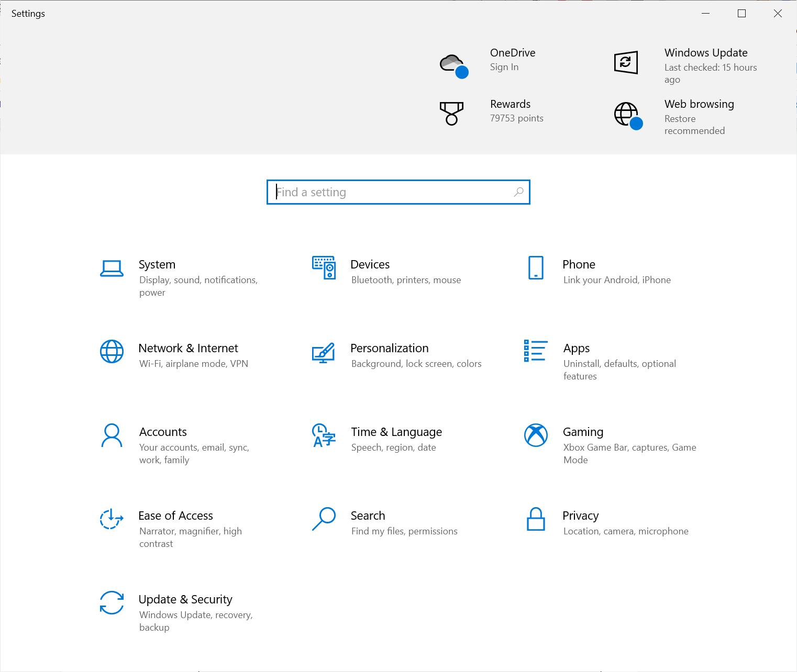This screenshot has width=797, height=672.
Task: Click the System laptop icon
Action: pyautogui.click(x=112, y=268)
